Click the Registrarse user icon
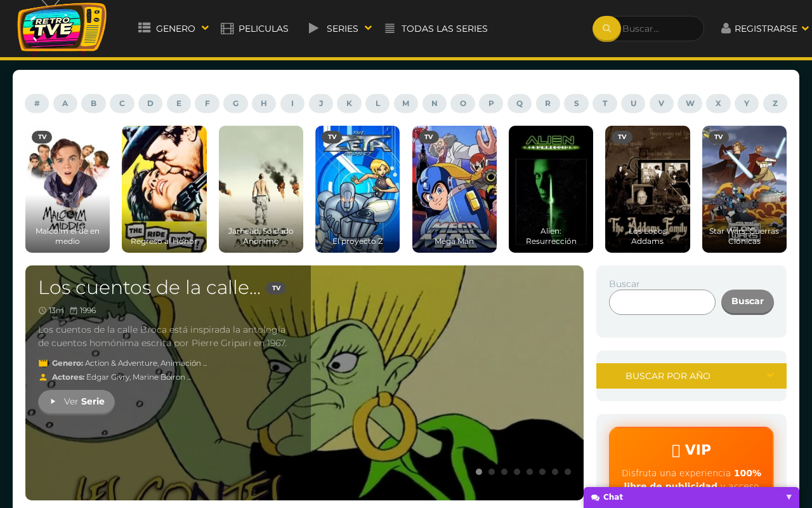The image size is (812, 508). click(726, 29)
